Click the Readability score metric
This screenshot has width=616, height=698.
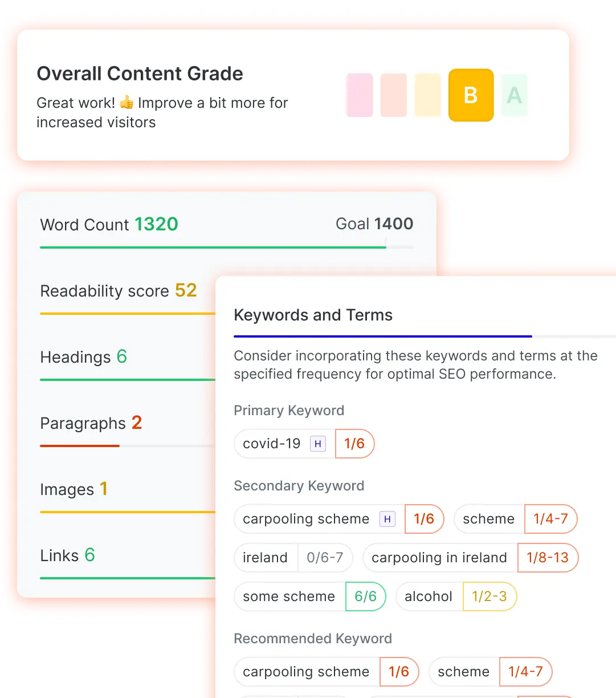click(119, 291)
